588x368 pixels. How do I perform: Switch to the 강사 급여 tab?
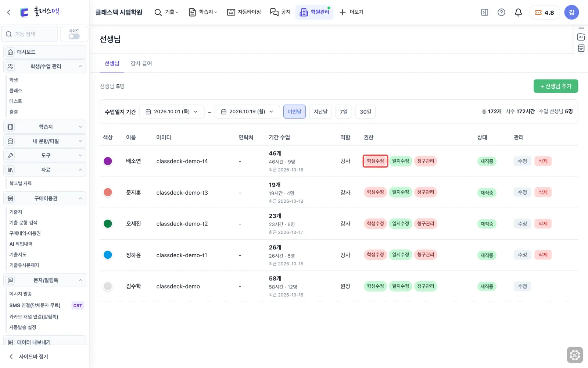pyautogui.click(x=141, y=63)
